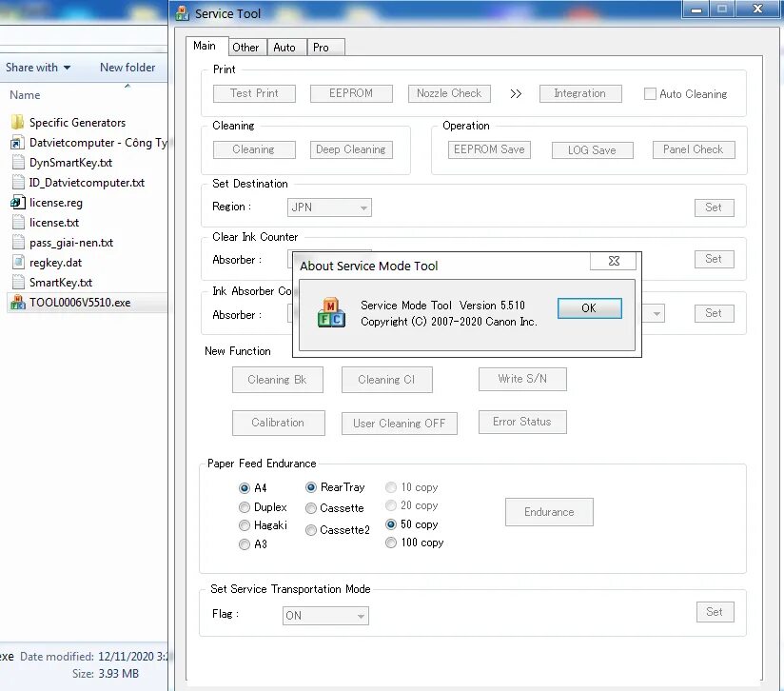Click the LOG Save button
This screenshot has width=784, height=691.
[x=592, y=150]
